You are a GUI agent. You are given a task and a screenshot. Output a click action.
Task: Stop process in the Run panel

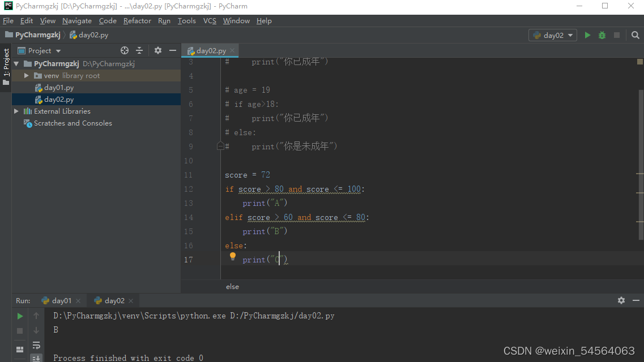(20, 331)
